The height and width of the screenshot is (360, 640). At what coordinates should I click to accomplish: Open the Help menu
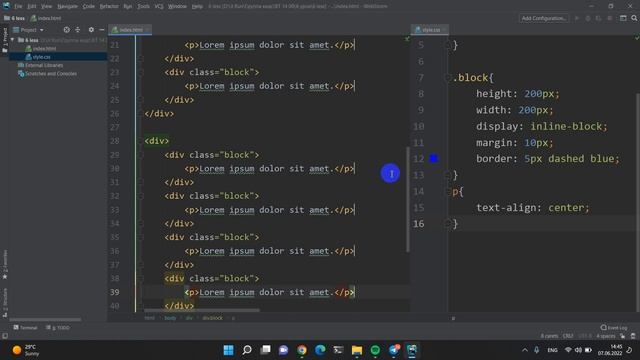coord(197,7)
